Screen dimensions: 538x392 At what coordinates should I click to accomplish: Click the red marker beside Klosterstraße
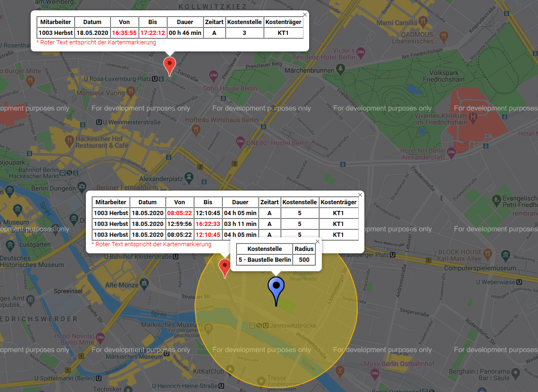tap(225, 267)
